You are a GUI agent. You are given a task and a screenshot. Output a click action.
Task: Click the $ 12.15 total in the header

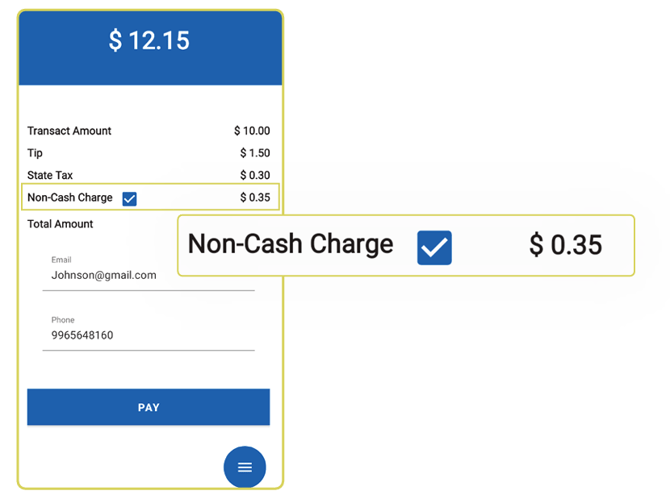pos(149,41)
